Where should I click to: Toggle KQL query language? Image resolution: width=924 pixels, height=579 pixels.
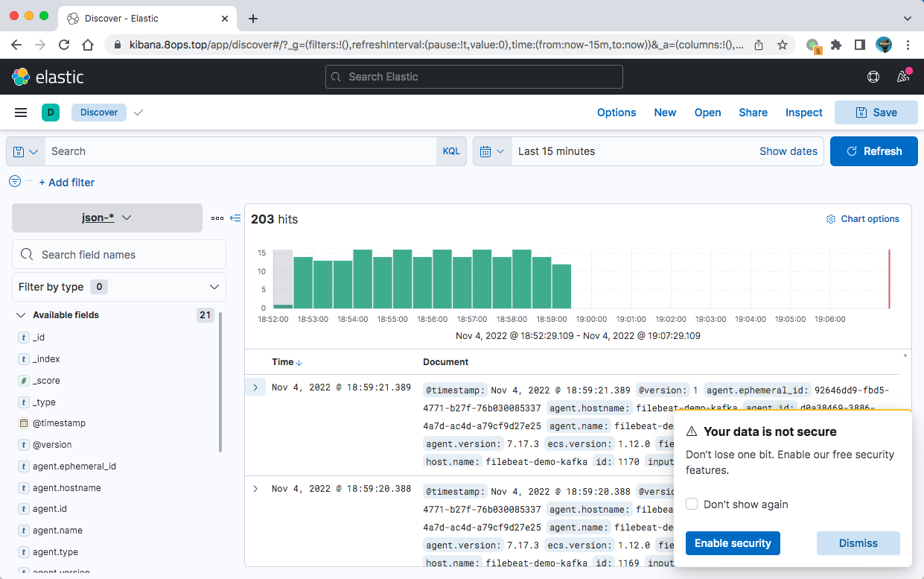tap(451, 151)
